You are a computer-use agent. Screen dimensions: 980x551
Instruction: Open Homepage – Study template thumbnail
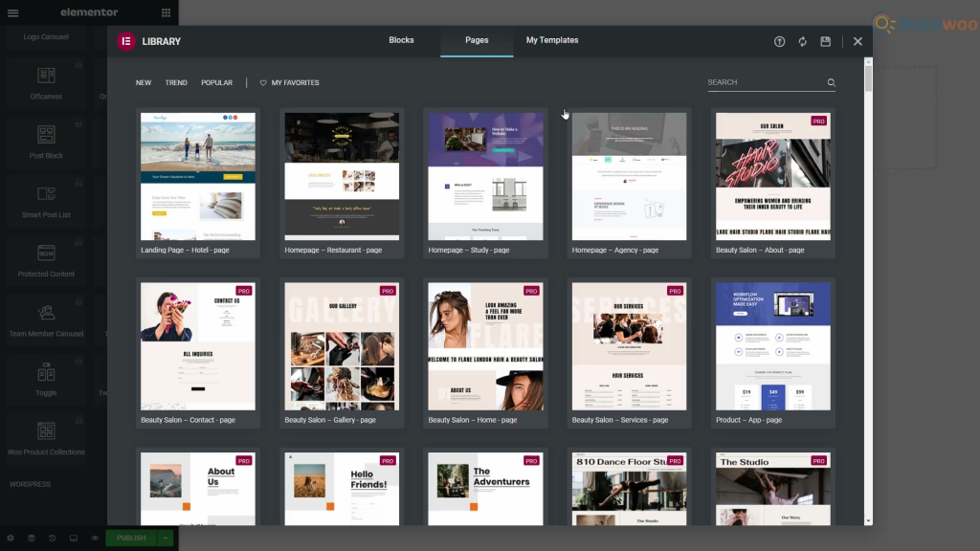(485, 176)
